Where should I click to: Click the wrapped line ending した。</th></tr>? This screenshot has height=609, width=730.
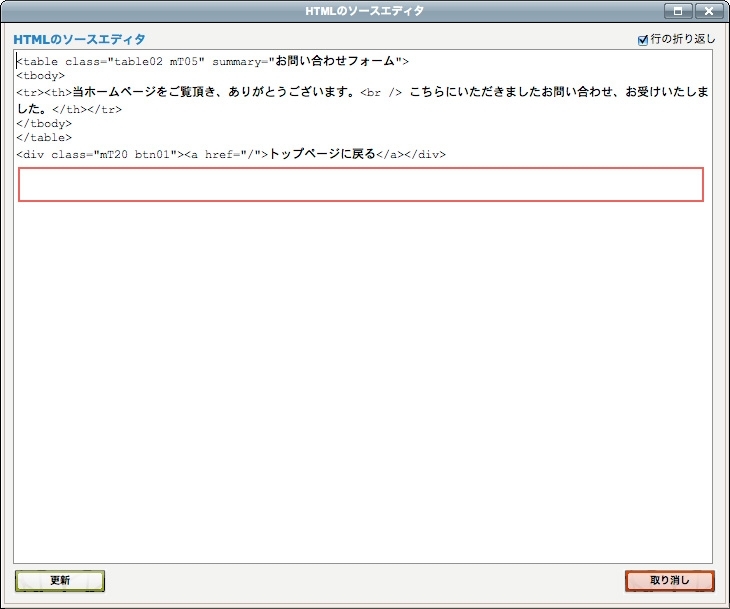pyautogui.click(x=69, y=109)
